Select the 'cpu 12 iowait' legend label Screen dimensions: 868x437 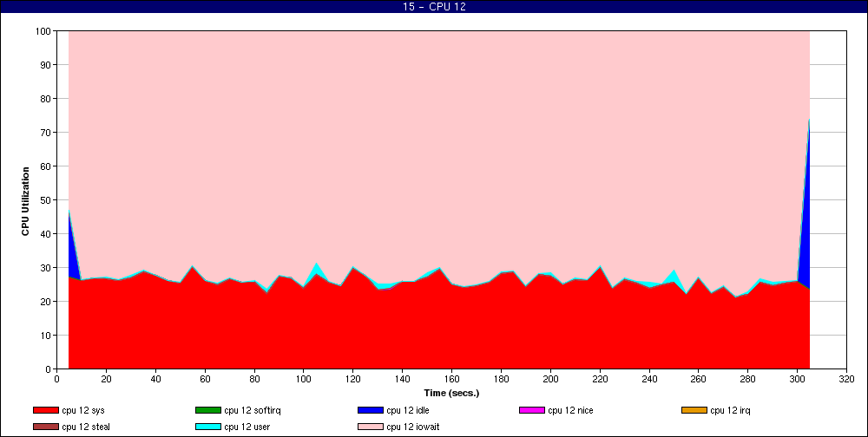[413, 427]
